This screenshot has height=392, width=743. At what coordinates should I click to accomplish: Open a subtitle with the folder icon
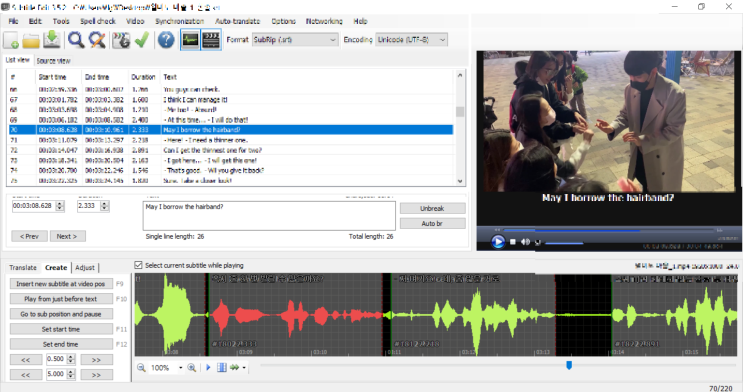coord(31,40)
